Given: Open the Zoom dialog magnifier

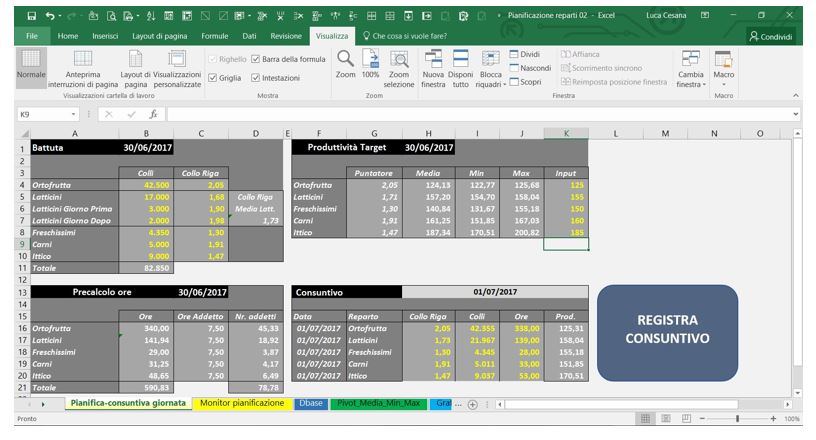Looking at the screenshot, I should pos(346,65).
